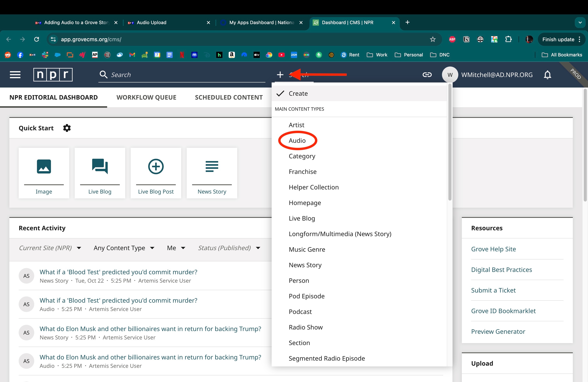Screen dimensions: 588x382
Task: Open the Netflix bookmark
Action: pos(182,55)
